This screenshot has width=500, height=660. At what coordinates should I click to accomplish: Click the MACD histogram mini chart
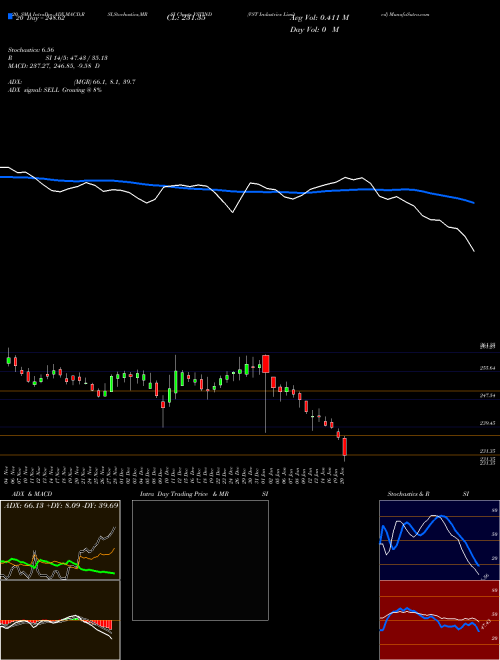click(60, 620)
